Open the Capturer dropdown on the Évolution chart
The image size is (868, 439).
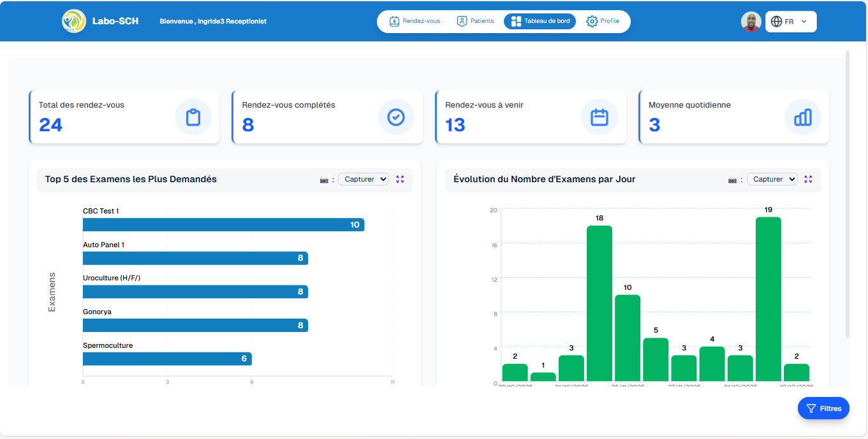772,179
